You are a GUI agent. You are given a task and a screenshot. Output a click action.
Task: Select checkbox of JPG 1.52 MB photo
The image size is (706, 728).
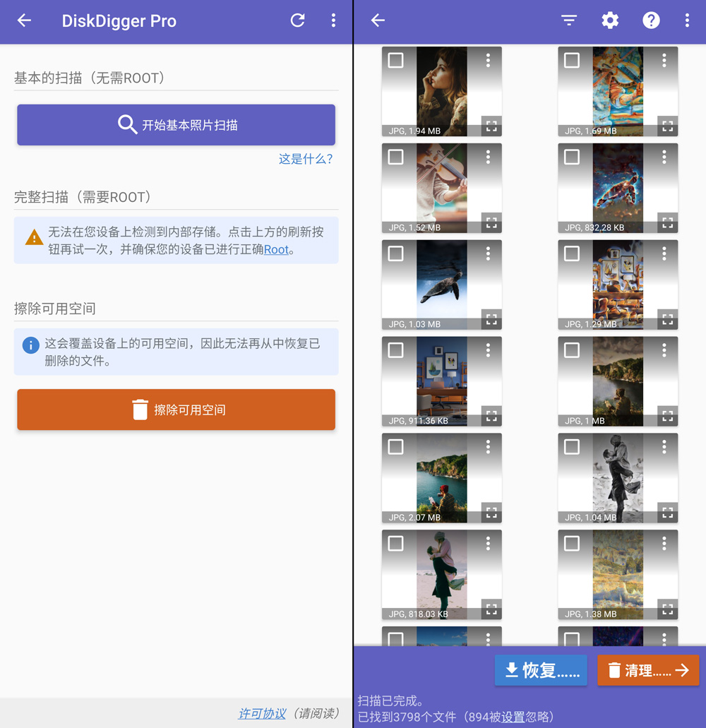395,157
